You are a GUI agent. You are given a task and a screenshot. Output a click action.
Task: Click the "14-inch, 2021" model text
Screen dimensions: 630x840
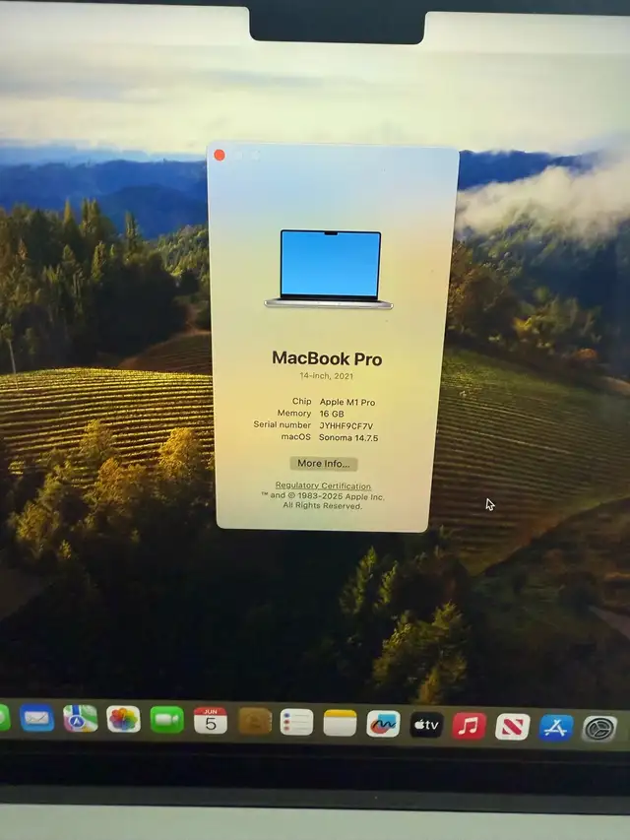point(326,376)
